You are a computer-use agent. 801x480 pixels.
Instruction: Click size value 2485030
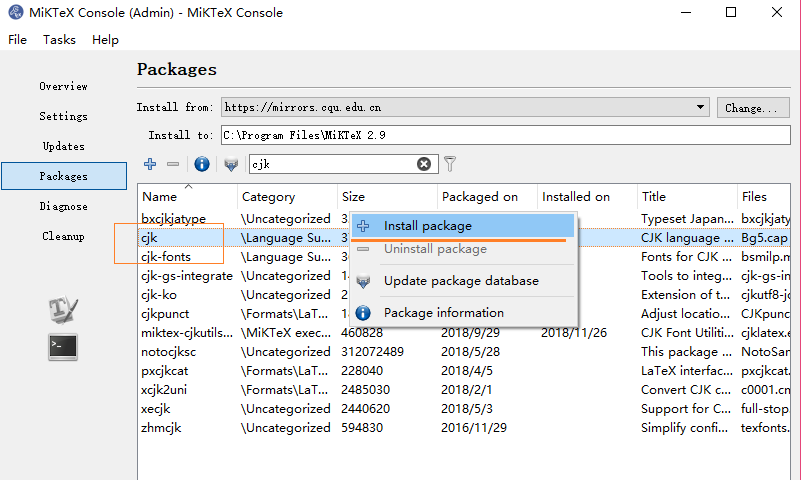(365, 390)
